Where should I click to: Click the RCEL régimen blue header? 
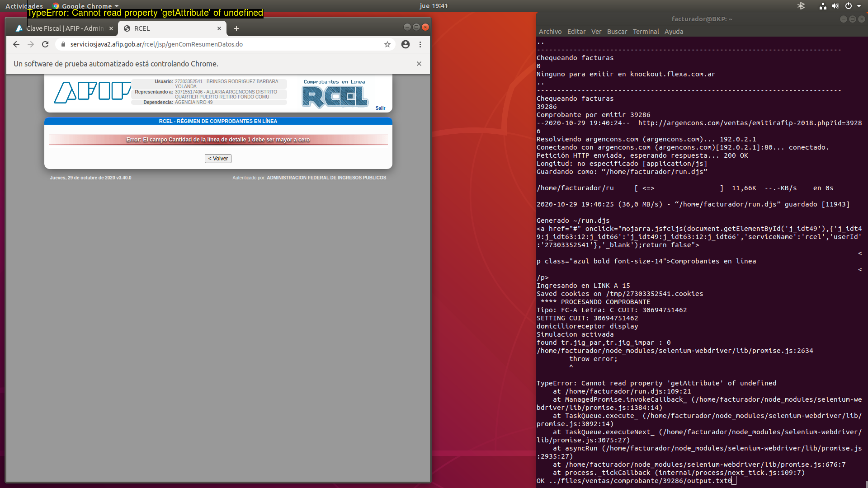pos(218,121)
